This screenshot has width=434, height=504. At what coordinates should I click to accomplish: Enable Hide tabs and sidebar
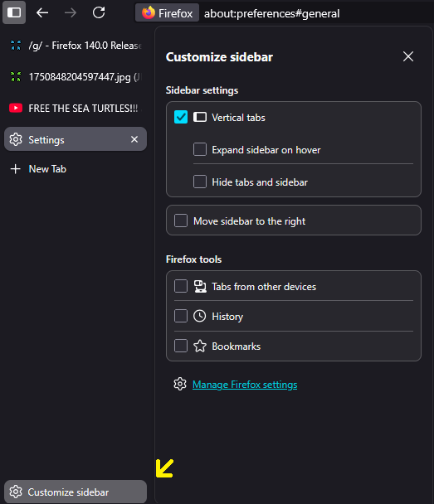click(200, 182)
